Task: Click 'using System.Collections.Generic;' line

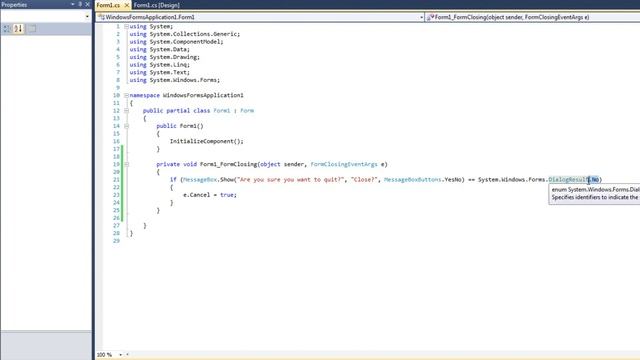Action: point(185,34)
